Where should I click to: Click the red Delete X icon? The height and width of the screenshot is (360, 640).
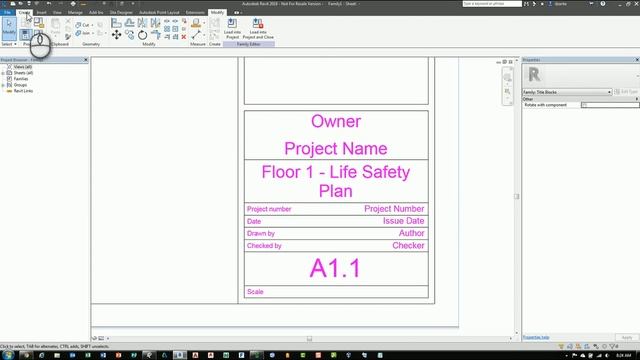click(184, 37)
